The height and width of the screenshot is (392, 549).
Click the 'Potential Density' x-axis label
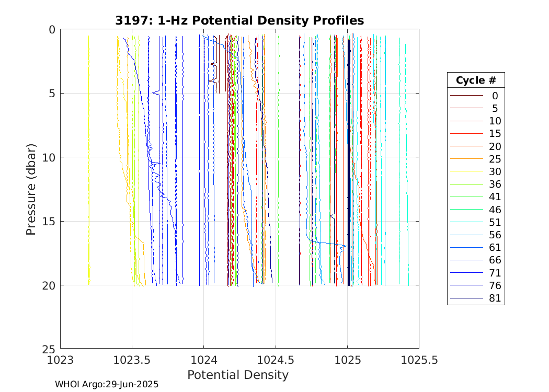tap(238, 375)
